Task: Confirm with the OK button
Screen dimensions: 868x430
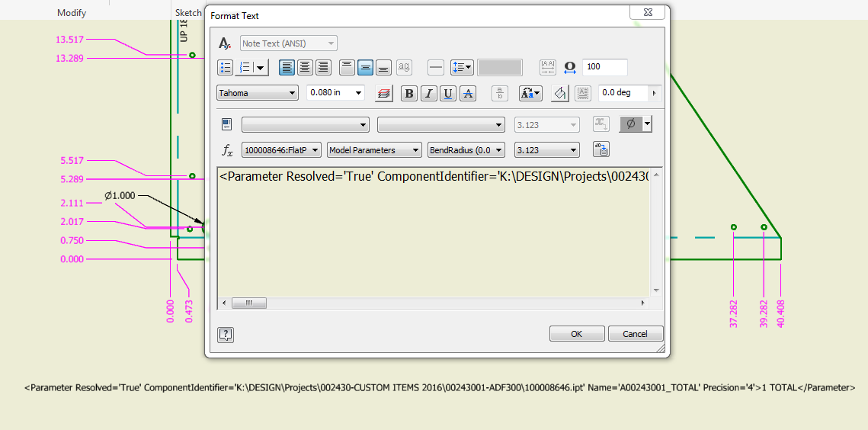Action: (x=577, y=334)
